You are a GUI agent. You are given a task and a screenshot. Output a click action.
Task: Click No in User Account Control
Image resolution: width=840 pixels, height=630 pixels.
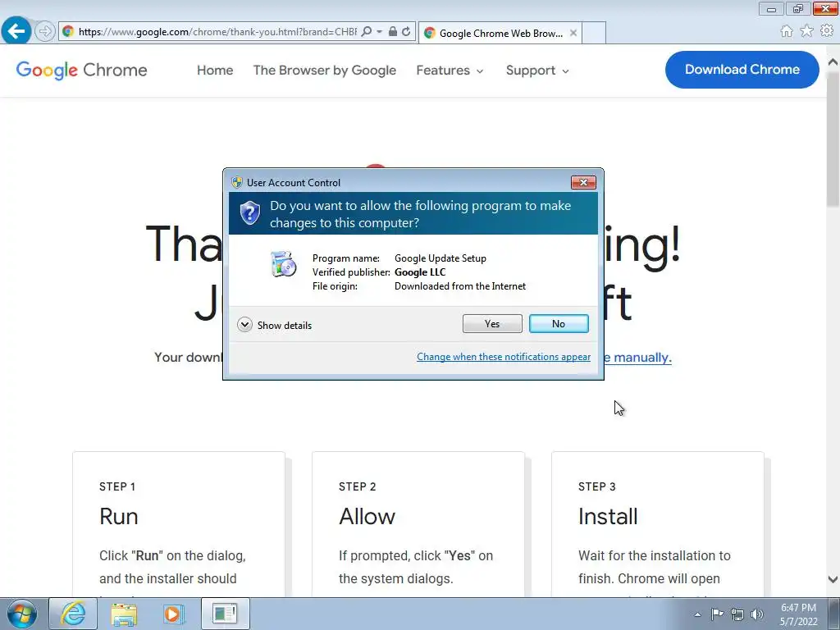point(559,323)
